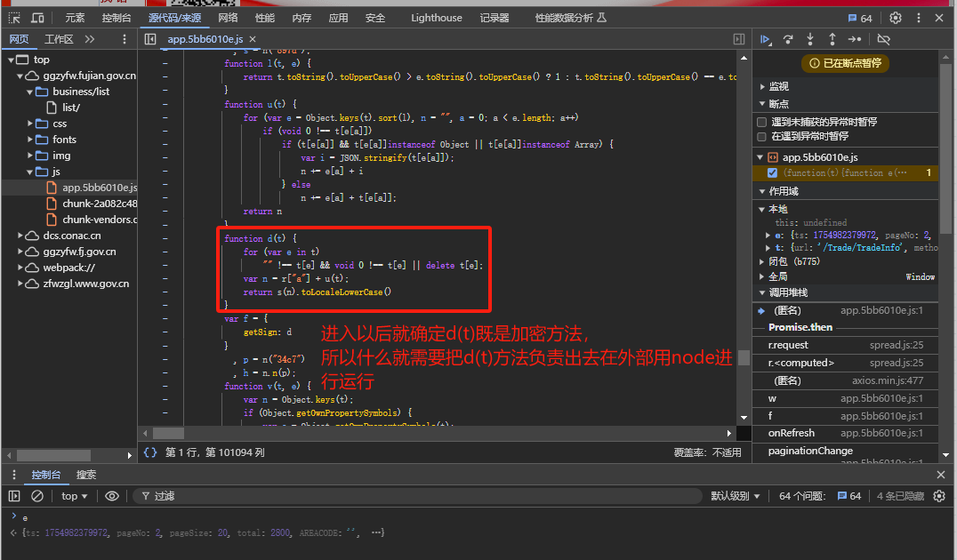This screenshot has height=560, width=957.
Task: Clear the console
Action: tap(37, 496)
